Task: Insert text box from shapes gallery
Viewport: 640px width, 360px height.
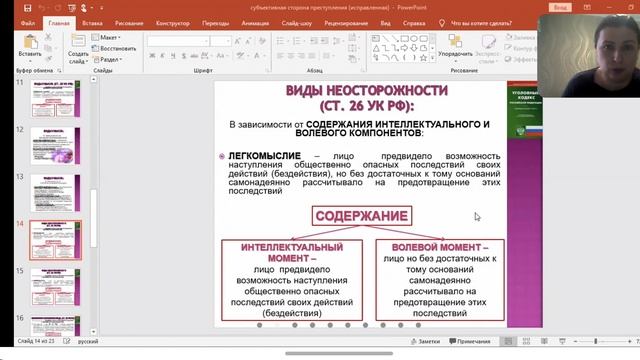Action: coord(376,39)
